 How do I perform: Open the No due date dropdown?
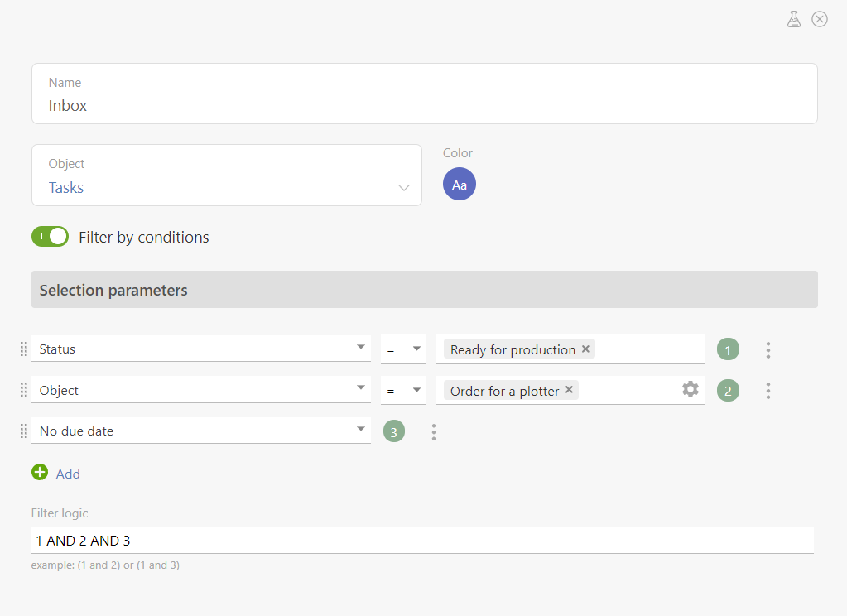coord(201,431)
